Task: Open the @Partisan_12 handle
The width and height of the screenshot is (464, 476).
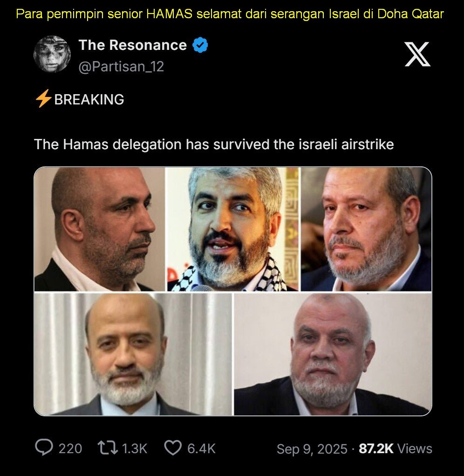Action: [121, 67]
